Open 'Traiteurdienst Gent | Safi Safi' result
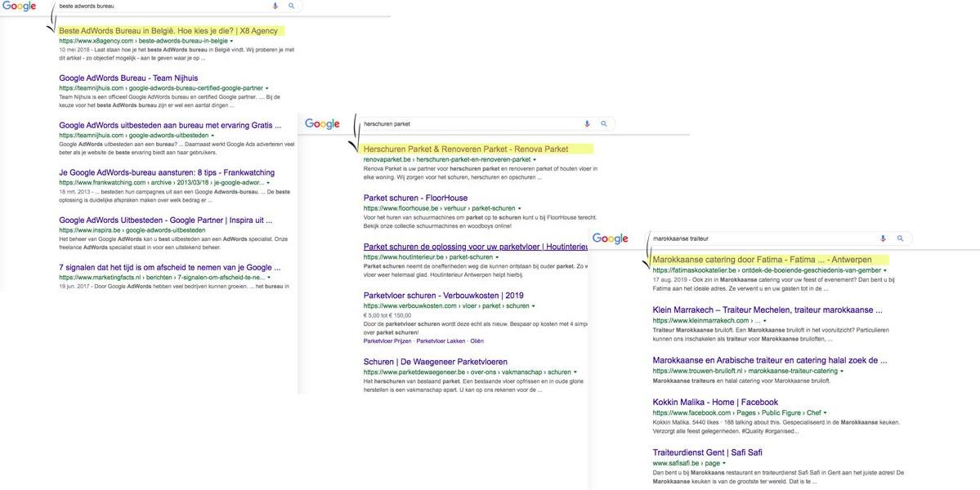The image size is (980, 490). pos(708,452)
